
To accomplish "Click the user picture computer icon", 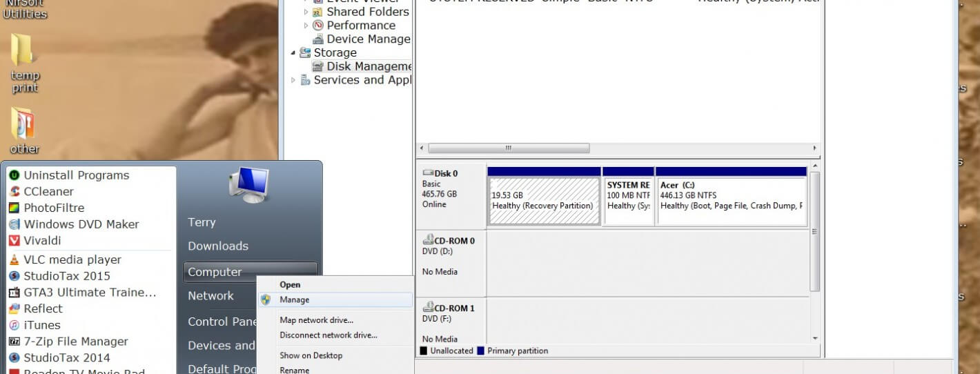I will (248, 184).
